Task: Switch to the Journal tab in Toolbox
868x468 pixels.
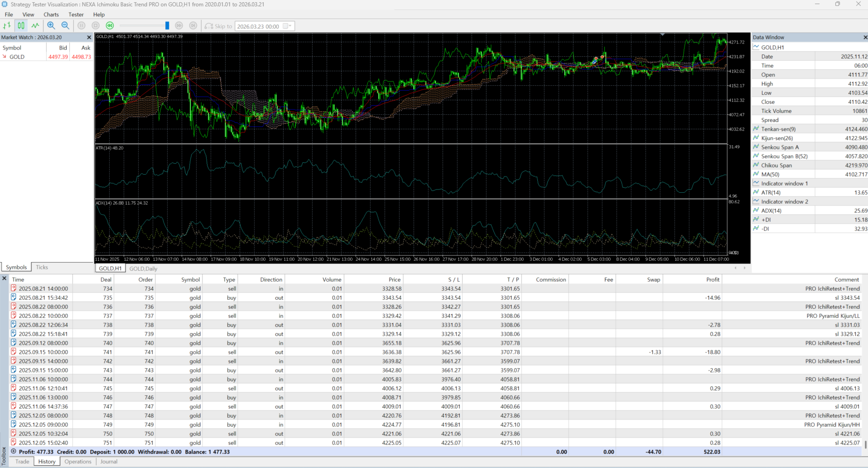Action: tap(109, 462)
